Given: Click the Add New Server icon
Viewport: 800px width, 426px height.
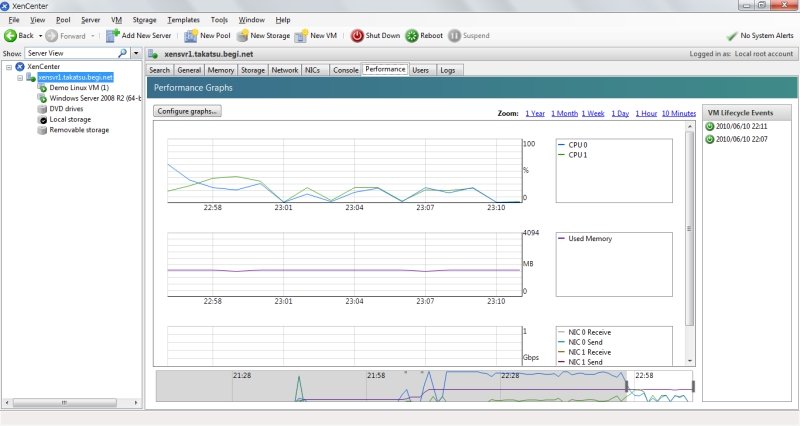Looking at the screenshot, I should click(x=112, y=36).
